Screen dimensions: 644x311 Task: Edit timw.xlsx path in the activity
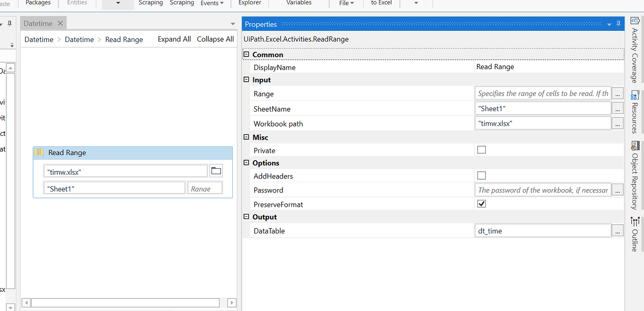pos(125,171)
